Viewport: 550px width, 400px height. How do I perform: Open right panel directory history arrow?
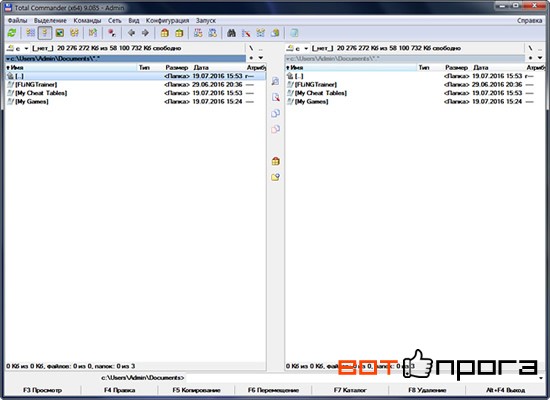540,58
